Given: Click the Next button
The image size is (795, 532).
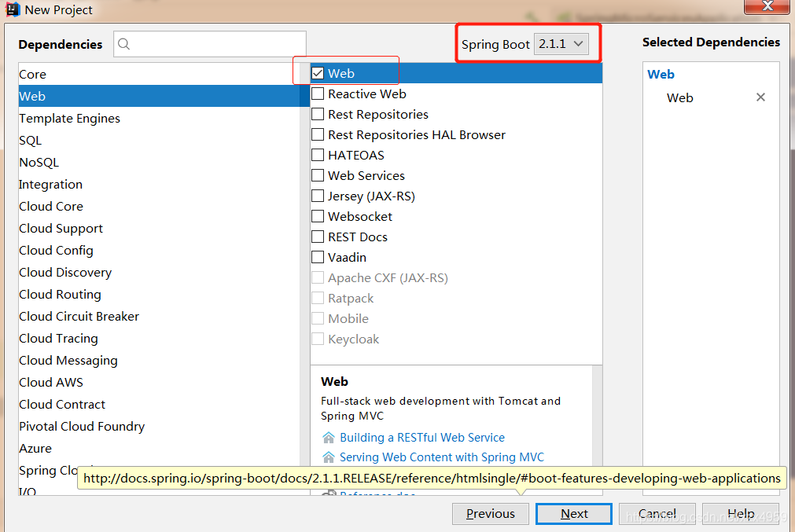Looking at the screenshot, I should [573, 513].
